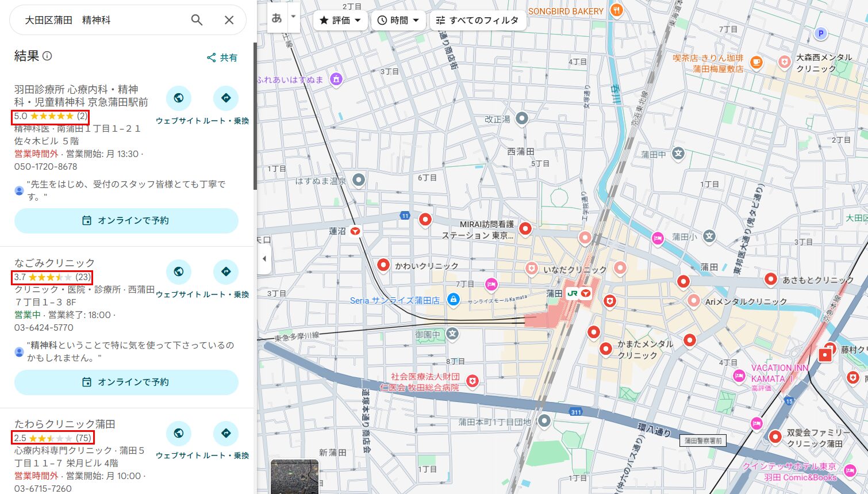Click the phone number 050-1720-8678
The height and width of the screenshot is (494, 868).
(45, 166)
